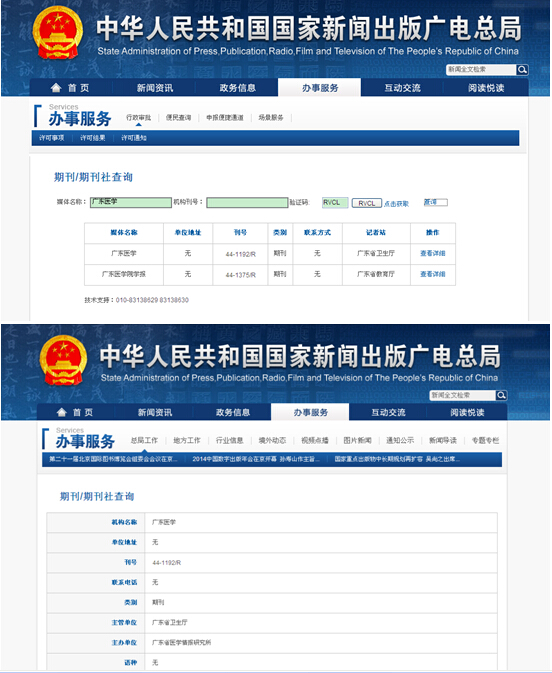This screenshot has height=673, width=552.
Task: Click the 44-1192/R cell in the results table
Action: [x=240, y=254]
